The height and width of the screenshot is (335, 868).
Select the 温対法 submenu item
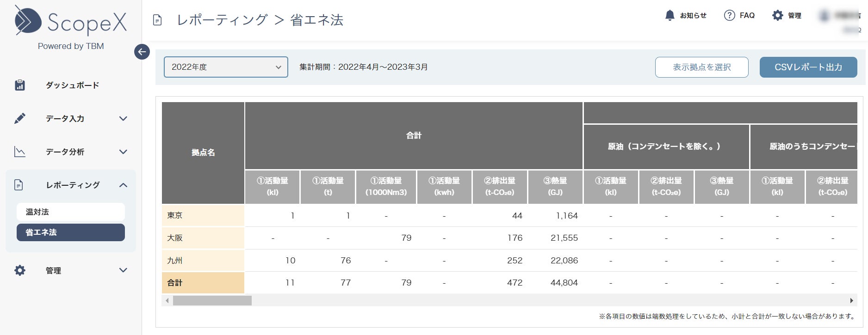click(71, 212)
